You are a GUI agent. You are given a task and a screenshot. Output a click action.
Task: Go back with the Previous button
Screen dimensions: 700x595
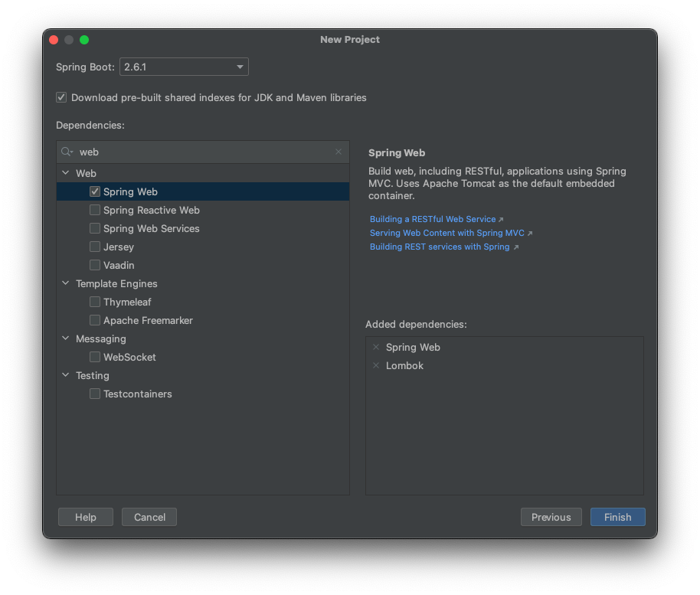coord(551,517)
